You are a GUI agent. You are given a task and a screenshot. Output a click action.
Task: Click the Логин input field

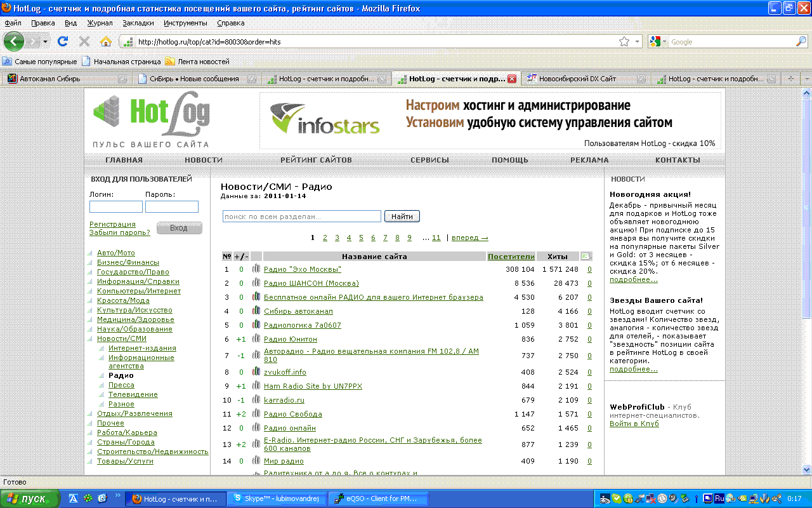coord(115,207)
